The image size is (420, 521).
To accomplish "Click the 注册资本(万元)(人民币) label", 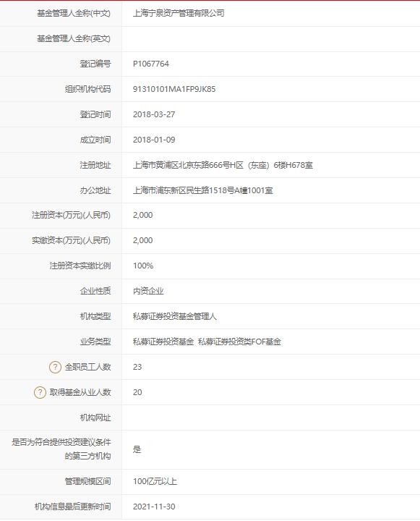I will click(71, 215).
